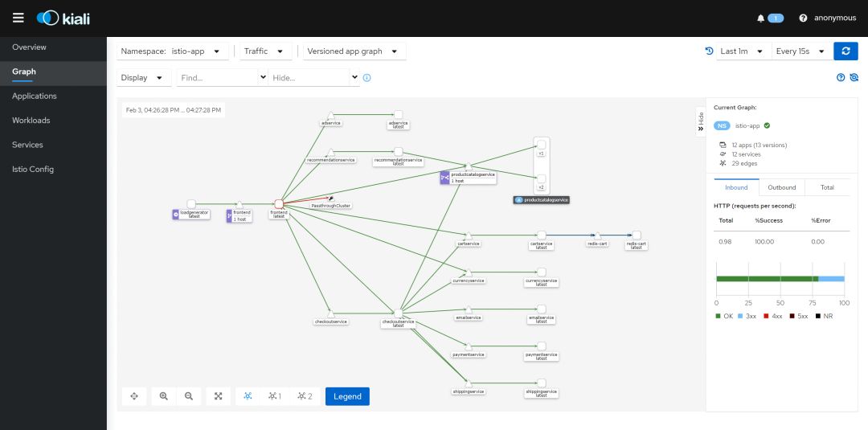Open the Display options dropdown

point(144,78)
